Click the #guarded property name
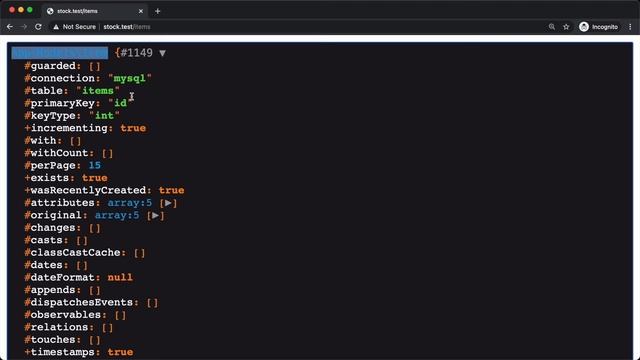 pyautogui.click(x=50, y=66)
